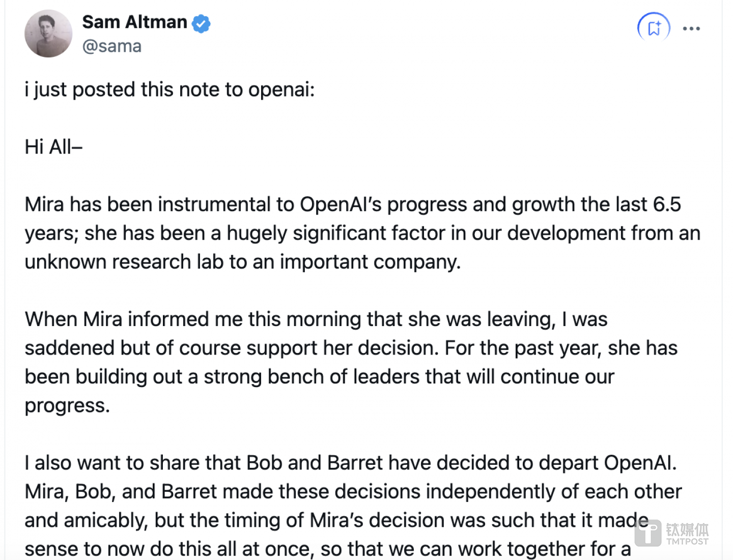Click the line starting 'I also want to share'
733x560 pixels.
(x=350, y=463)
